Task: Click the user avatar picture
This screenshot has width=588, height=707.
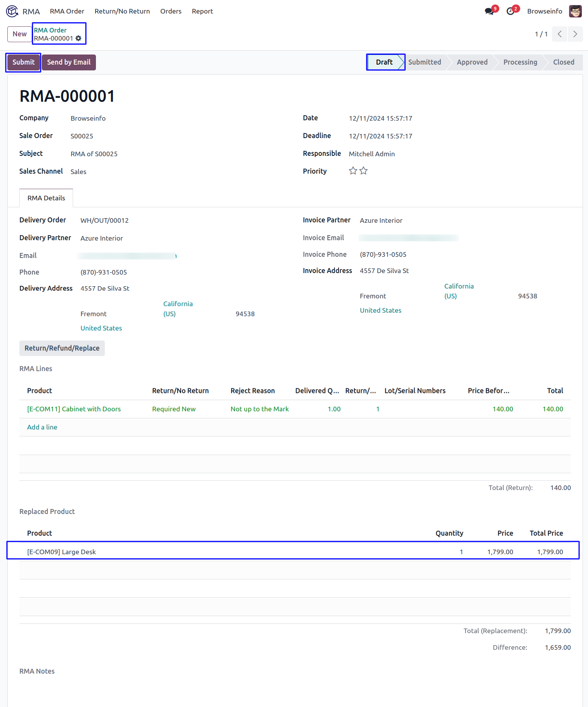Action: click(x=575, y=11)
